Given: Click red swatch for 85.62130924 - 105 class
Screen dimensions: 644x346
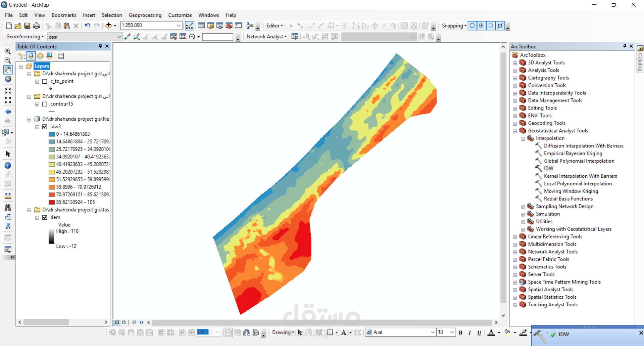Looking at the screenshot, I should point(52,202).
